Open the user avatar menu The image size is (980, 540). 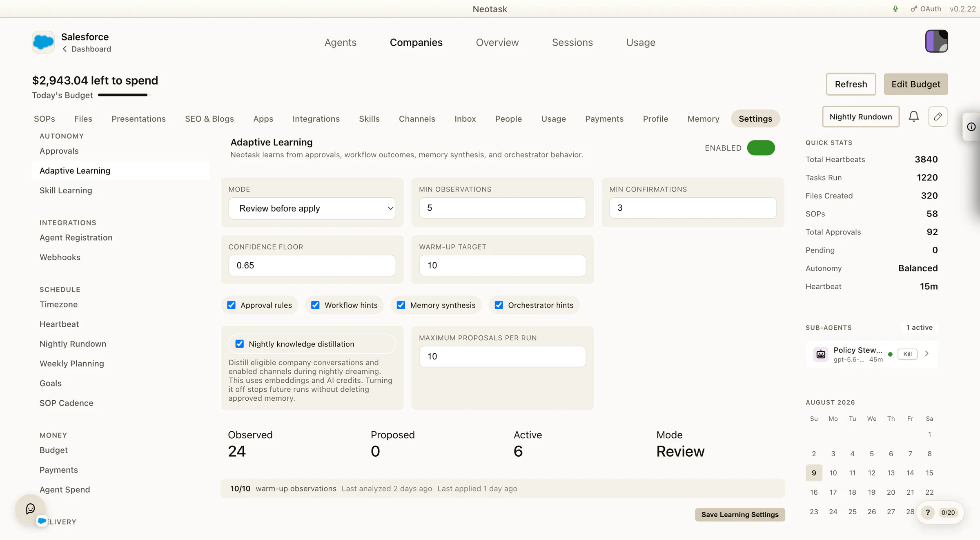pyautogui.click(x=937, y=41)
